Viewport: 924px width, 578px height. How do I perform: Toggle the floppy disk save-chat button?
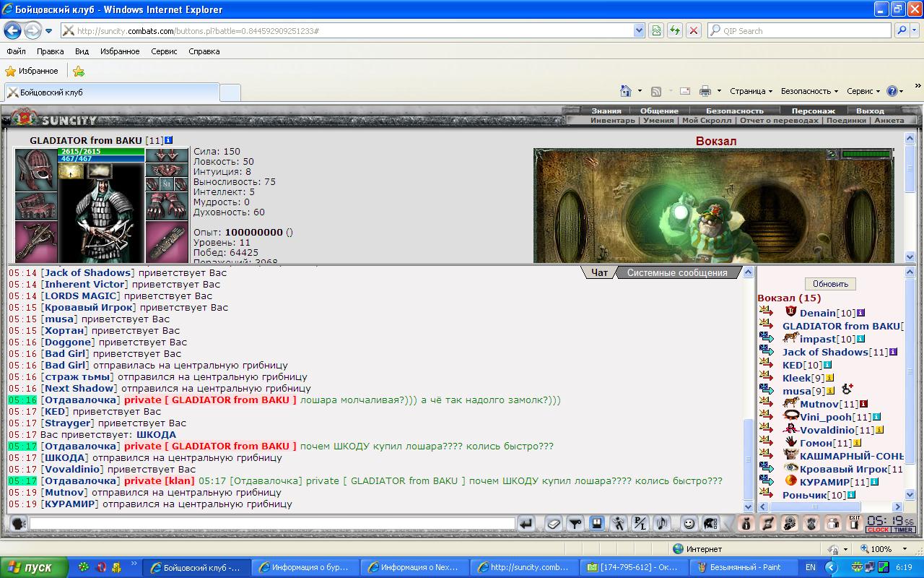click(597, 523)
